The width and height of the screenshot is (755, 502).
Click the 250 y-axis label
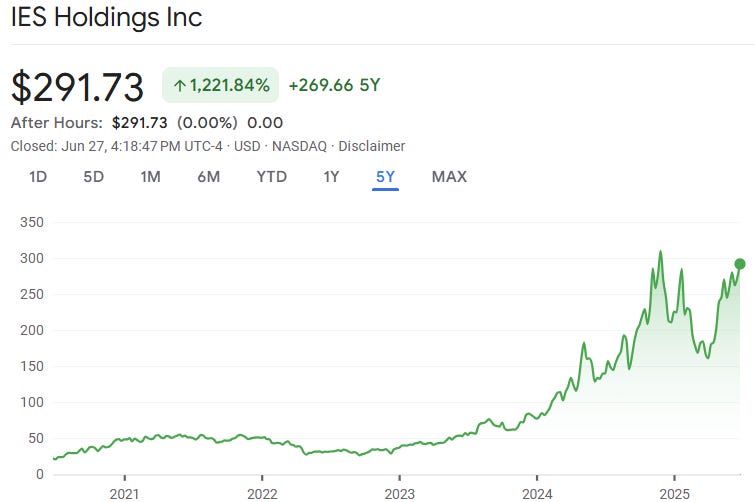pyautogui.click(x=32, y=294)
